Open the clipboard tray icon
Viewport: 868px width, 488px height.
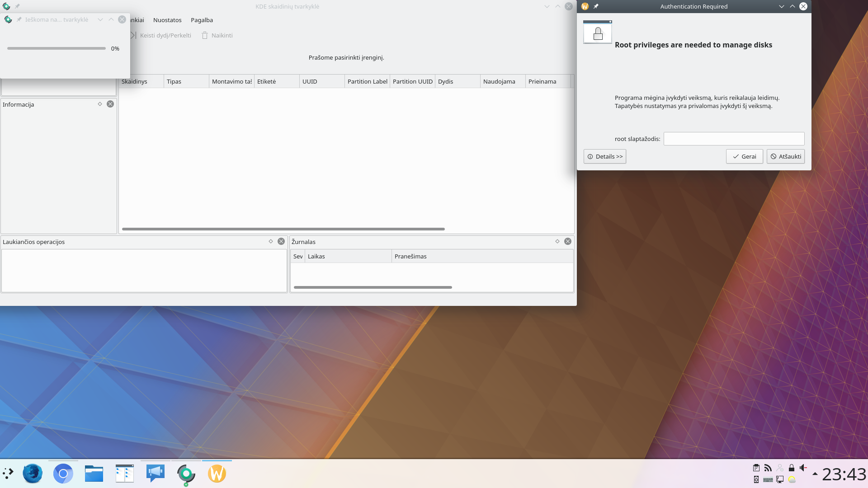tap(756, 468)
